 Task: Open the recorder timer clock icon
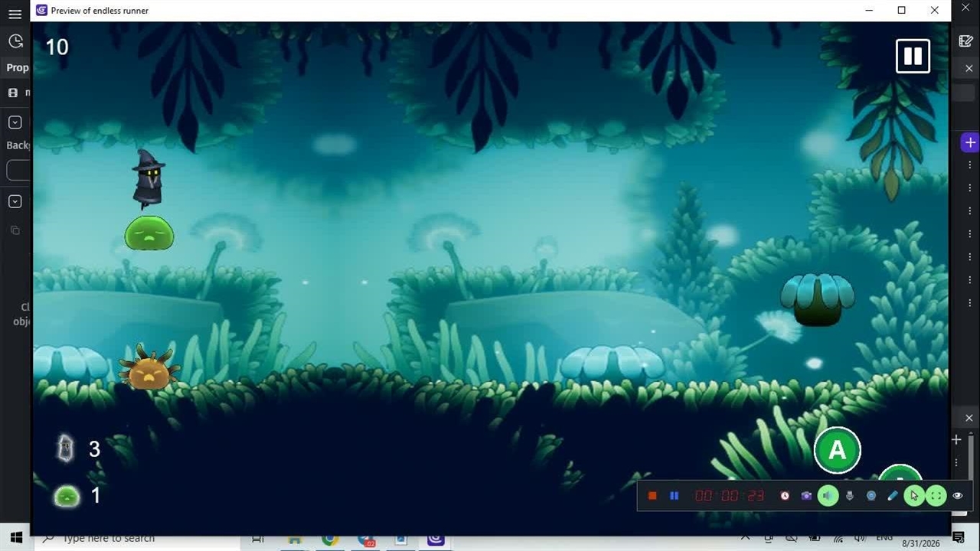(785, 496)
